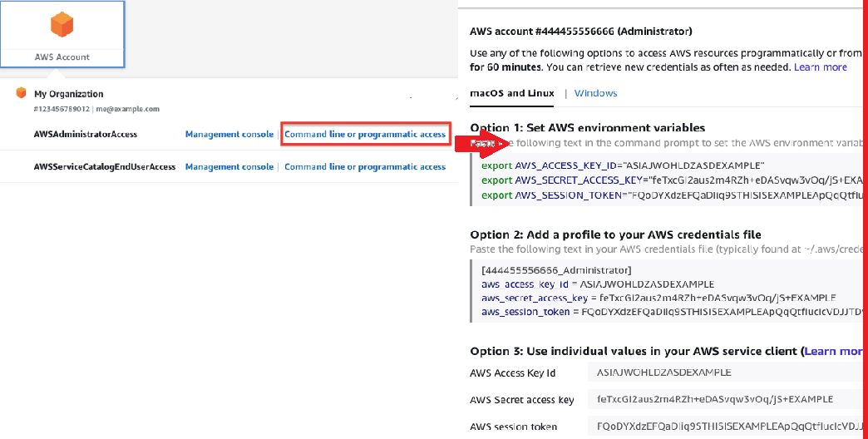Click the [444455556666_Administrator] profile header line
Image resolution: width=868 pixels, height=439 pixels.
click(556, 269)
